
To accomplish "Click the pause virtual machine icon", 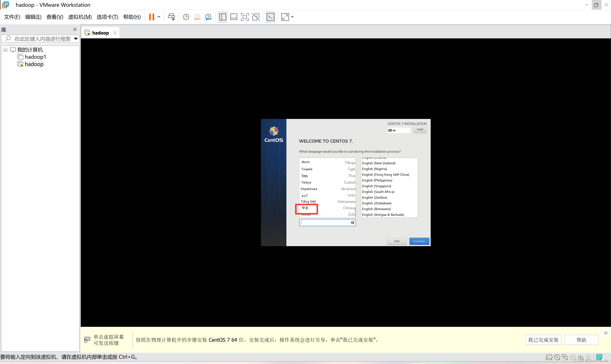I will 151,17.
